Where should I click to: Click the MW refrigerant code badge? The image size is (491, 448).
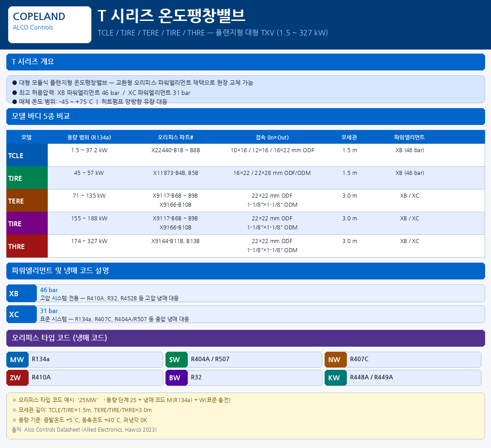point(17,360)
